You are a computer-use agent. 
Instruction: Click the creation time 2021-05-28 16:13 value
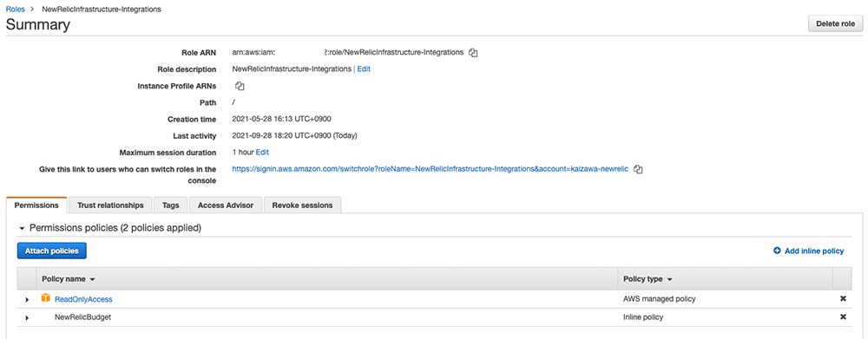[282, 119]
